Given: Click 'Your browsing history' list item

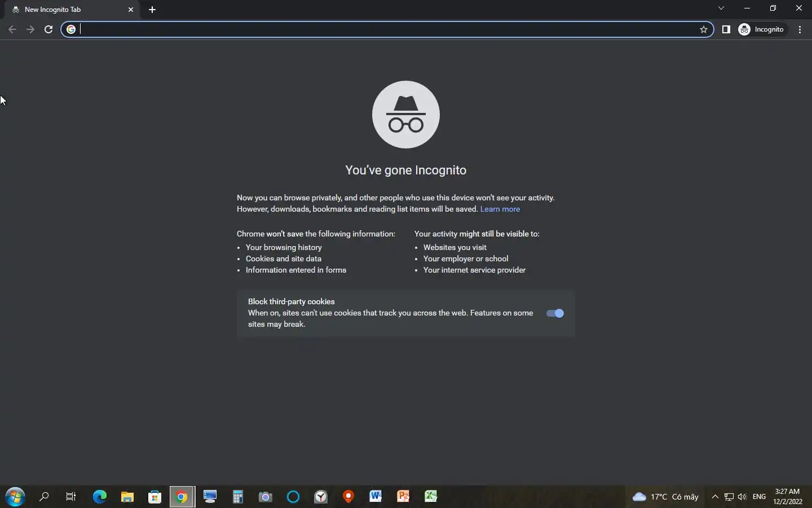Looking at the screenshot, I should click(284, 247).
